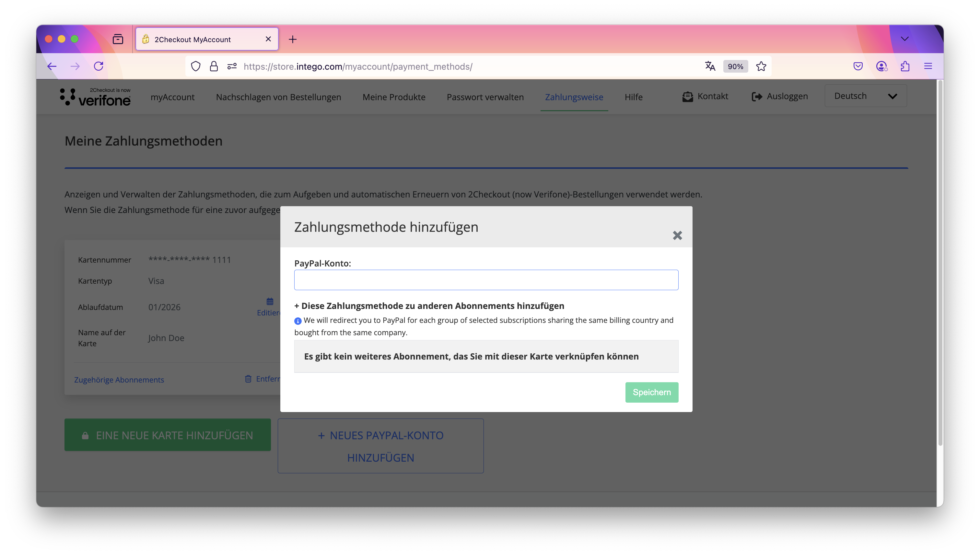Open the tracking protection shield icon

pyautogui.click(x=195, y=66)
